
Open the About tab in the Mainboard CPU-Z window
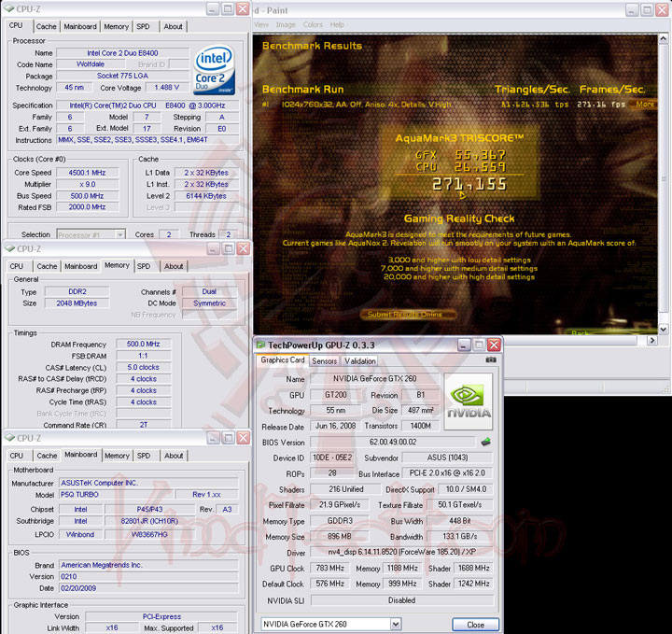174,456
